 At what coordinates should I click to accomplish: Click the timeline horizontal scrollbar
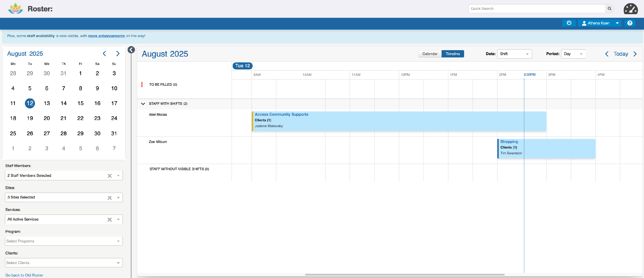point(404,275)
